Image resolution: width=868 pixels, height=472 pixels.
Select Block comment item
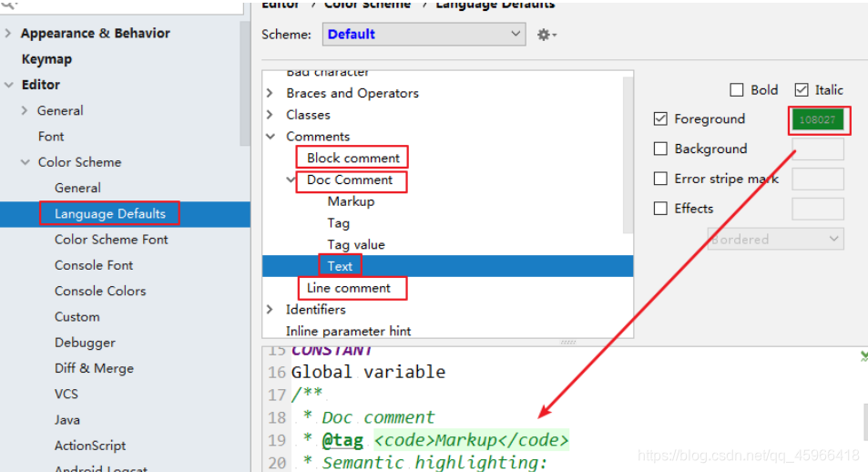point(353,158)
